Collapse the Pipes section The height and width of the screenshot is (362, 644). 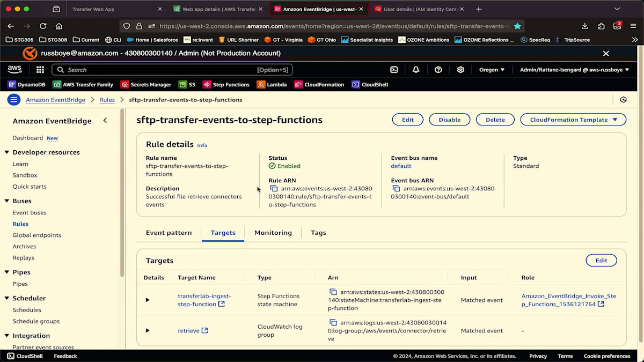click(x=7, y=272)
